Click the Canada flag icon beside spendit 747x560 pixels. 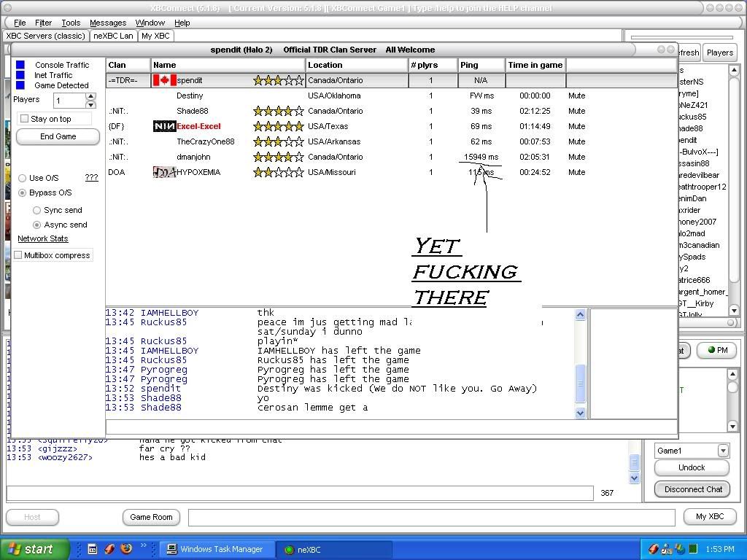[164, 80]
